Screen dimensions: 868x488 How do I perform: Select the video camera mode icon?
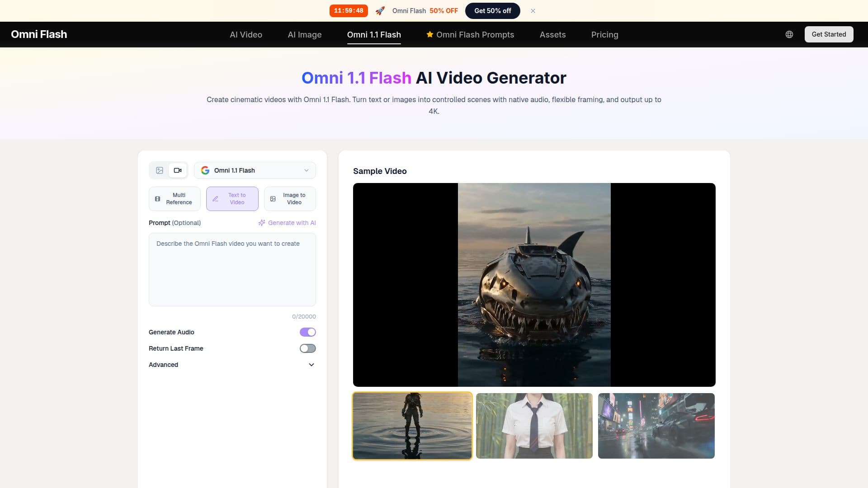[x=178, y=170]
